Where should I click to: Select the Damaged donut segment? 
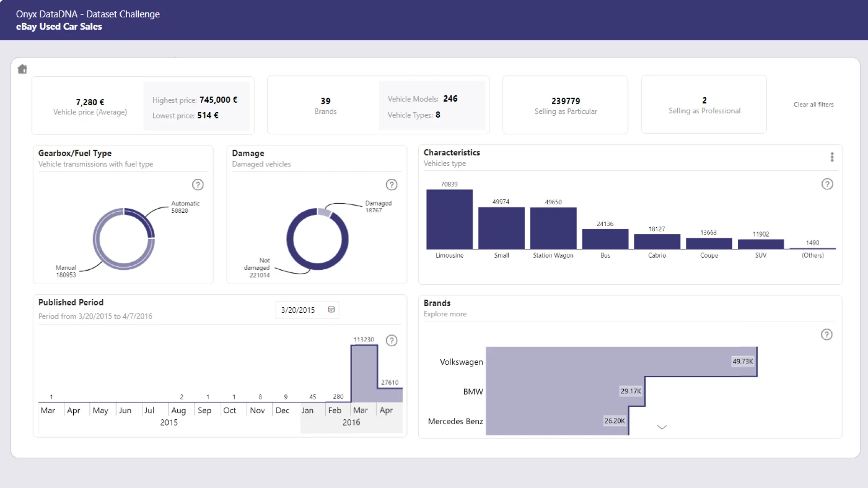click(324, 212)
